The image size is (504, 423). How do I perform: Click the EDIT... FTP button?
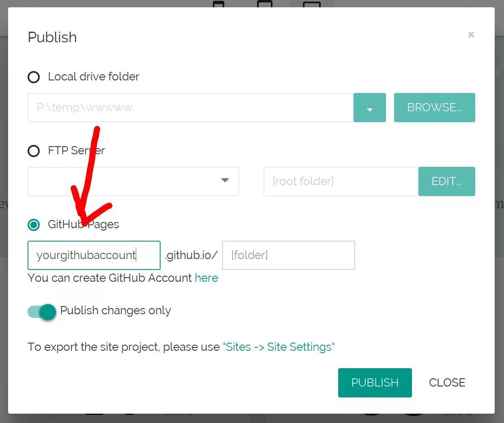446,181
